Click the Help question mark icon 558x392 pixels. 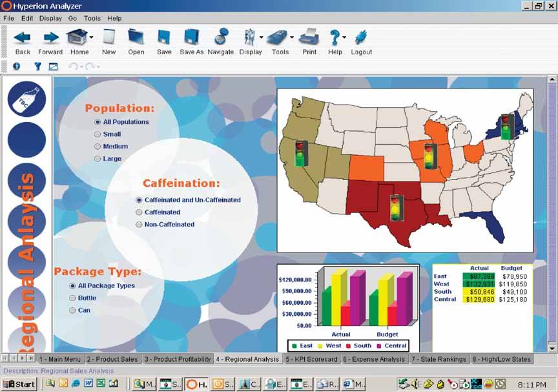click(x=334, y=37)
